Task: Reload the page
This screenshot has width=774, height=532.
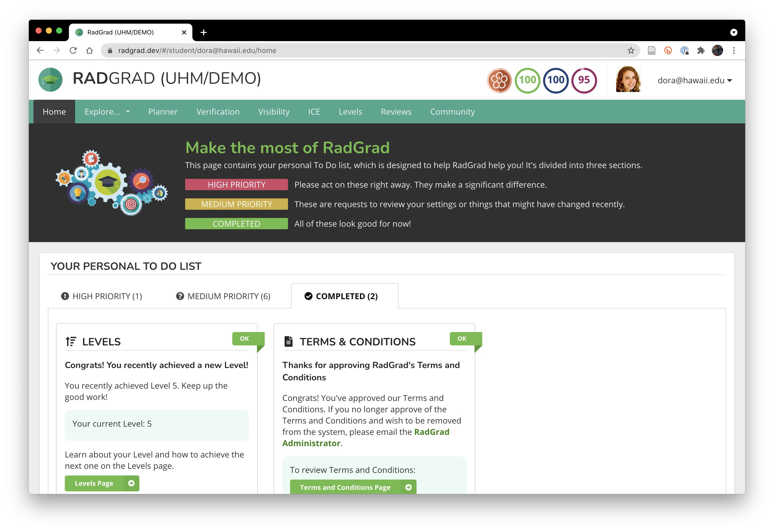Action: coord(73,50)
